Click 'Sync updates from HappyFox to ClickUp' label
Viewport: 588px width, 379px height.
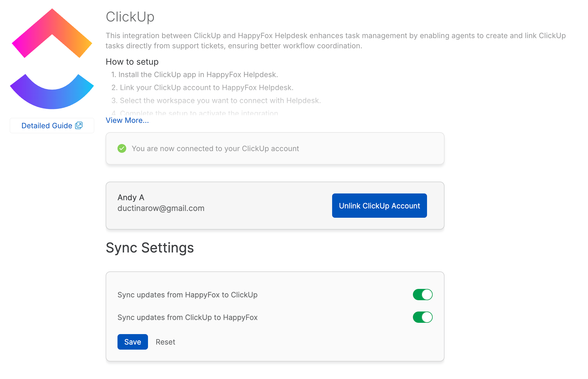pos(187,295)
